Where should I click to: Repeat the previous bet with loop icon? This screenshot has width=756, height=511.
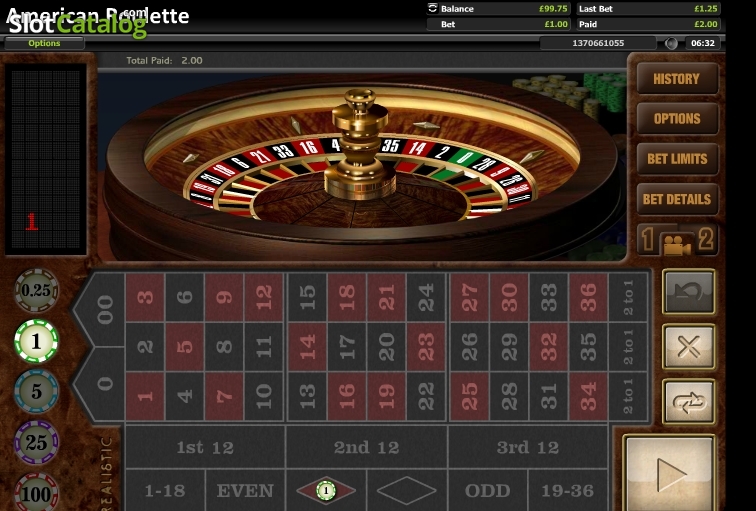tap(688, 402)
